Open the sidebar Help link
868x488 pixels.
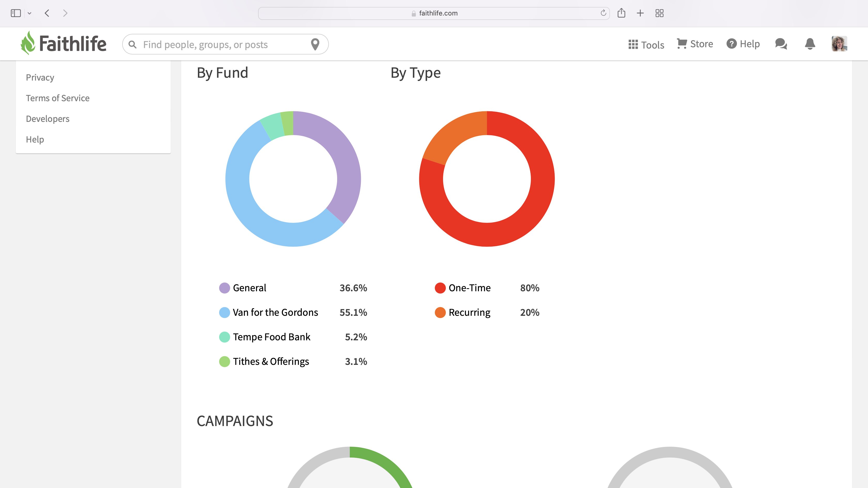click(35, 139)
